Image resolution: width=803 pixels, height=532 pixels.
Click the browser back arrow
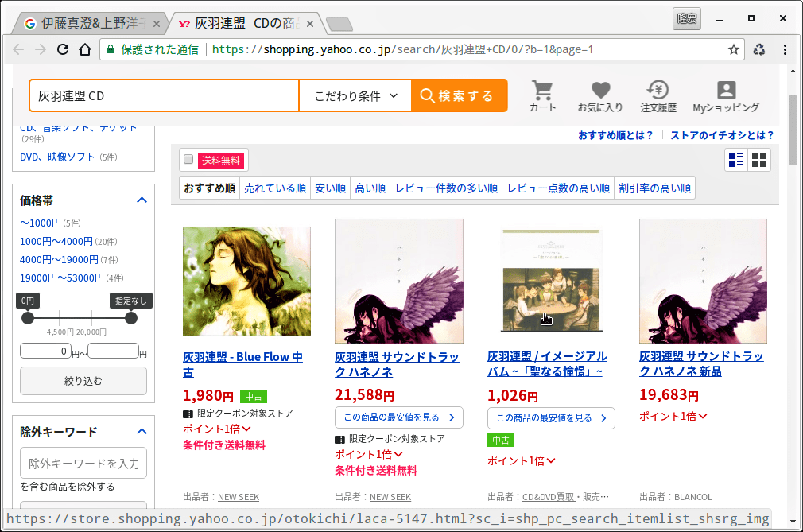point(18,49)
